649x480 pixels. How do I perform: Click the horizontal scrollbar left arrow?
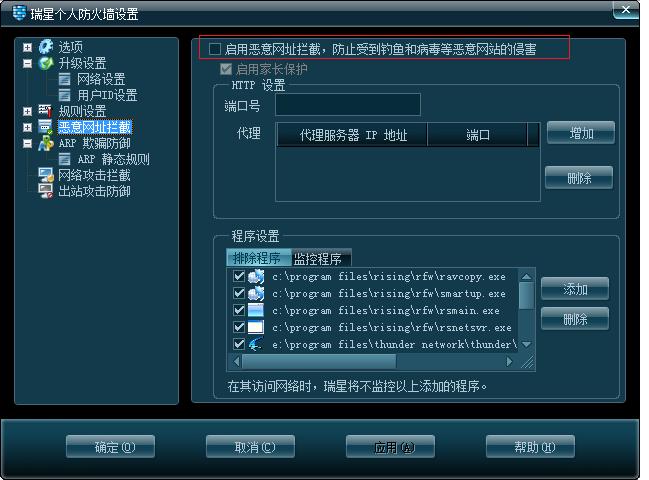click(x=236, y=361)
